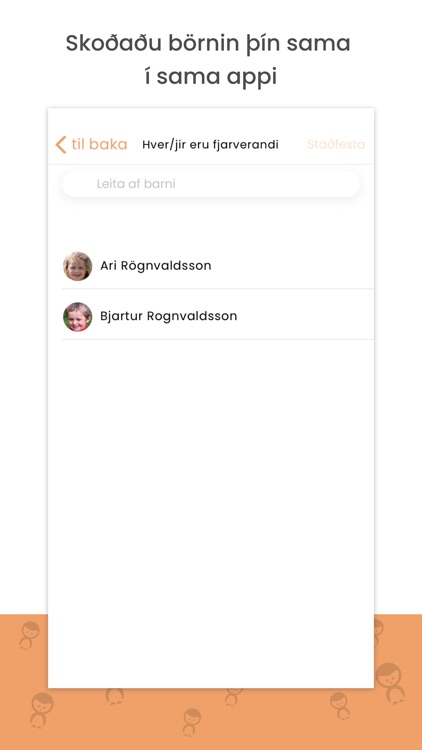Click the child figure icon in footer's lower-left corner
This screenshot has height=750, width=422.
tap(42, 710)
